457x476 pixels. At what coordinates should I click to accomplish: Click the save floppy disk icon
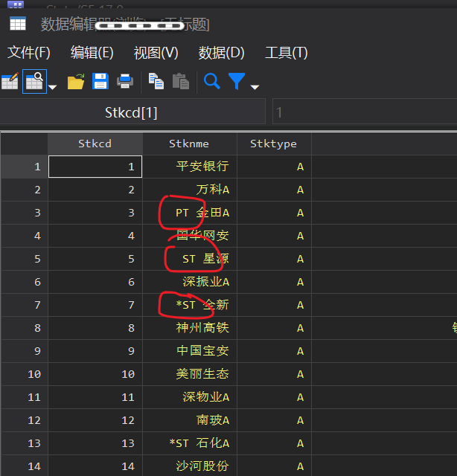(x=100, y=81)
